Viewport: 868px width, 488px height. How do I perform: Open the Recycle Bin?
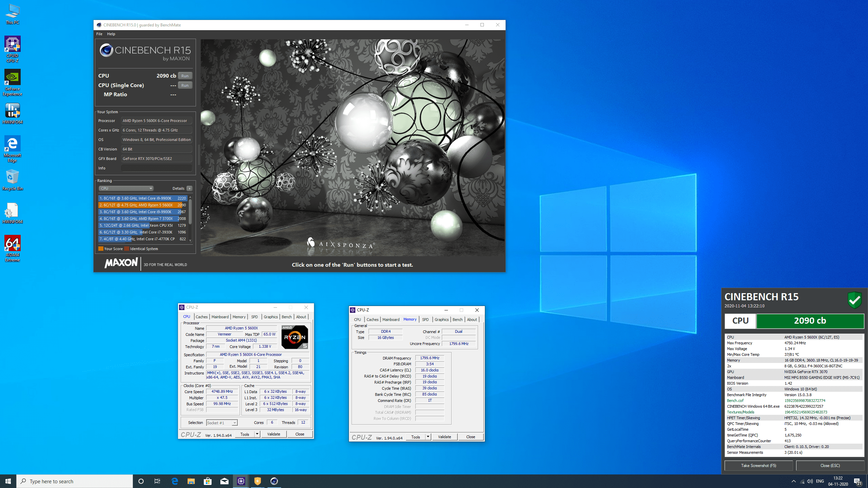click(13, 180)
